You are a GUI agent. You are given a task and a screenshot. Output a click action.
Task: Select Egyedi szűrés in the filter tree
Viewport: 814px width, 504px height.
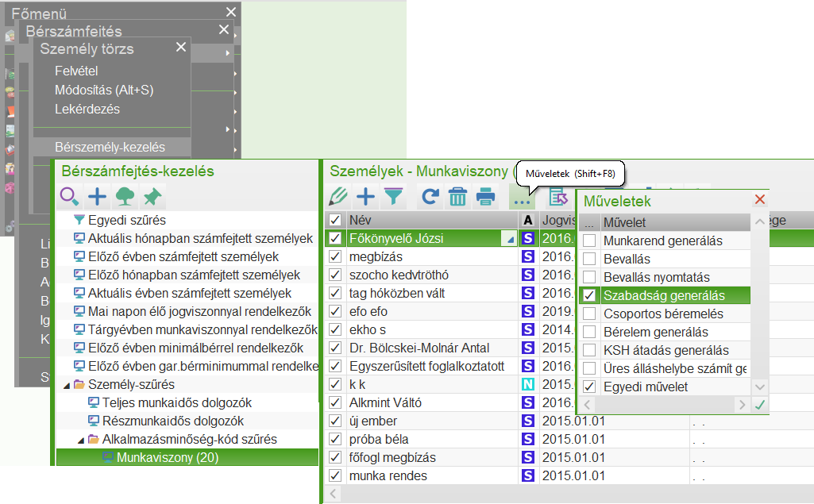click(127, 220)
